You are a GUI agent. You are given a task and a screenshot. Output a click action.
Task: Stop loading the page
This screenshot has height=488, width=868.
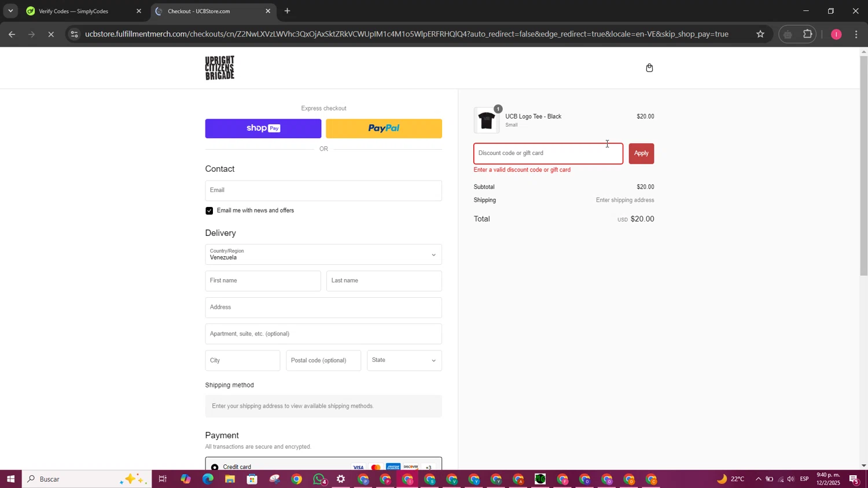tap(52, 34)
